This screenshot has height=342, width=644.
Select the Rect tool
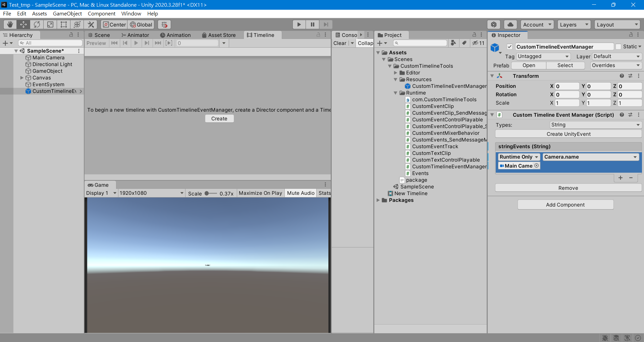pyautogui.click(x=64, y=24)
